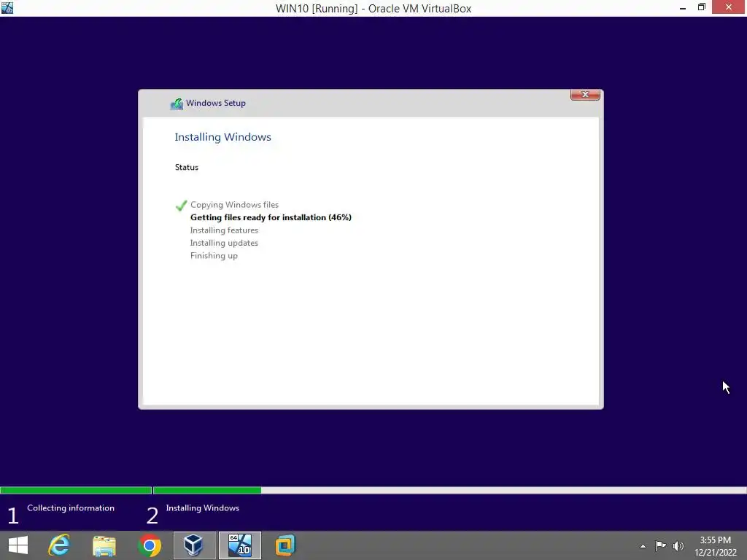Click the 'Finishing up' status line

click(x=214, y=256)
